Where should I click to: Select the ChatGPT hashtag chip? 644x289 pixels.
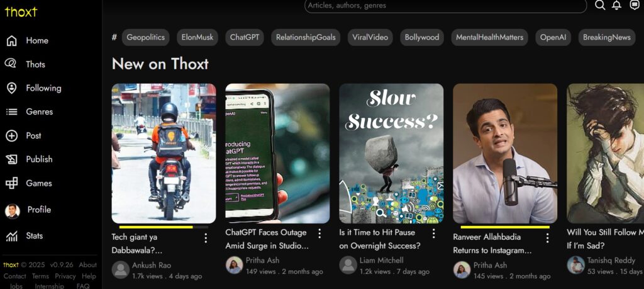pos(245,37)
